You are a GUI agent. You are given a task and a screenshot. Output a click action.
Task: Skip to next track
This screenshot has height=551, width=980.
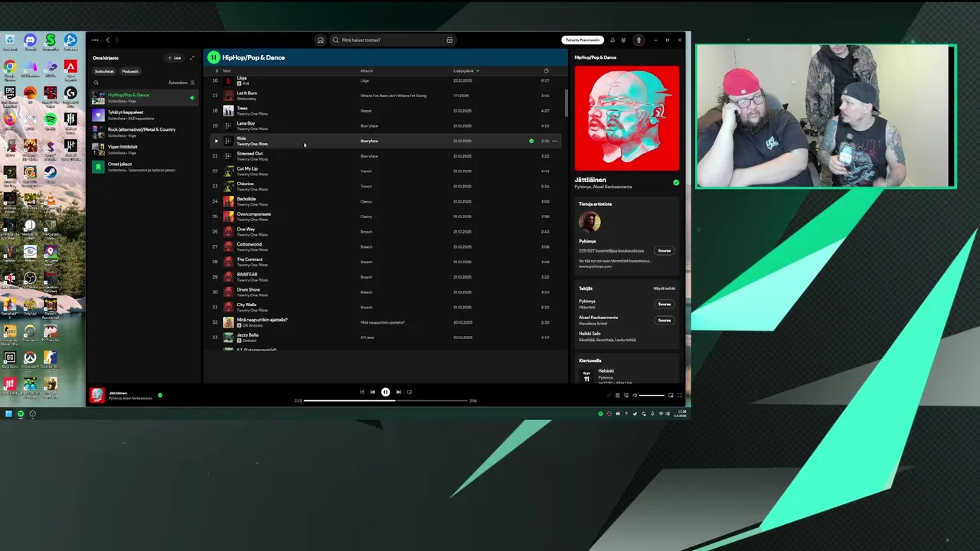(398, 392)
